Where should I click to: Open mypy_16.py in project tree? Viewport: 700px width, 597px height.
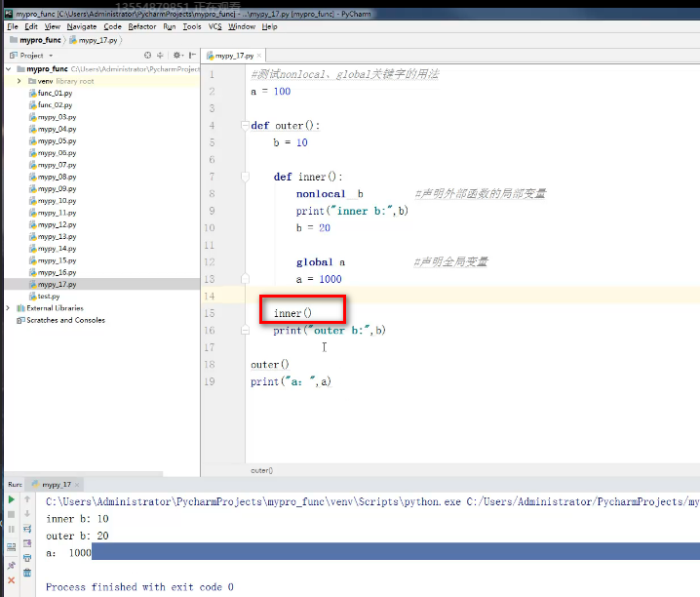tap(53, 272)
